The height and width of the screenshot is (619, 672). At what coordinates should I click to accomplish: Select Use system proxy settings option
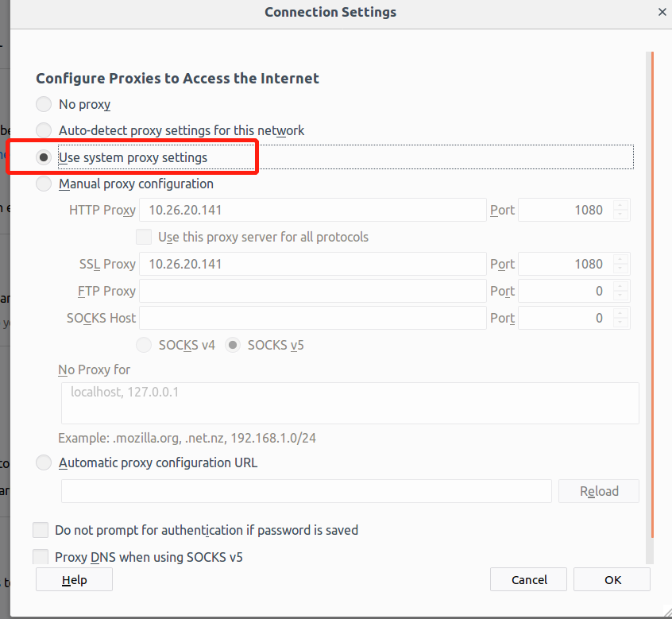pyautogui.click(x=44, y=157)
